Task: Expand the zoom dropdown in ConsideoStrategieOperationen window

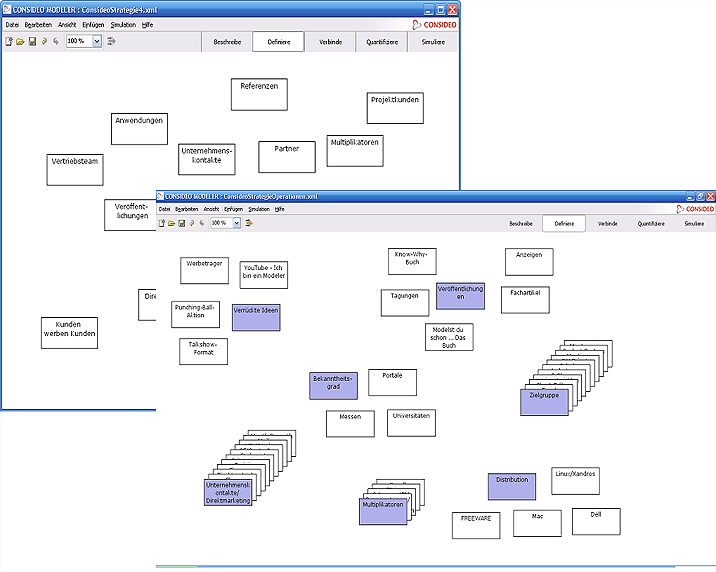Action: (237, 224)
